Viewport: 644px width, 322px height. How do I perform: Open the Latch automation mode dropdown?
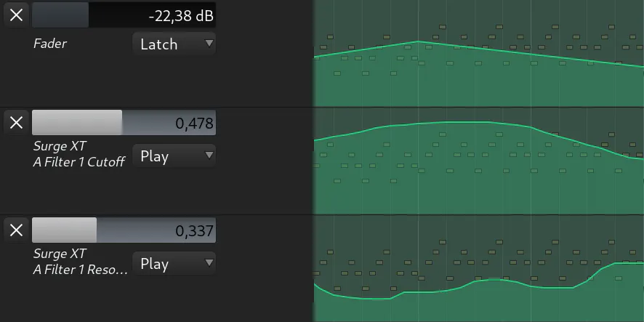(174, 44)
